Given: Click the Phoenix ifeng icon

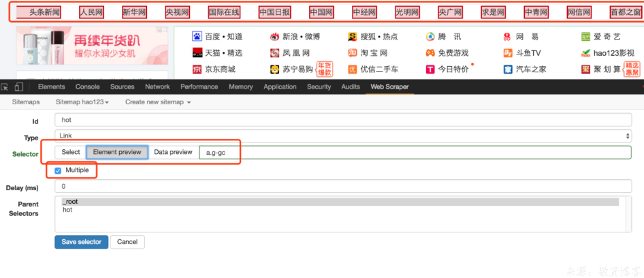Looking at the screenshot, I should click(x=274, y=53).
